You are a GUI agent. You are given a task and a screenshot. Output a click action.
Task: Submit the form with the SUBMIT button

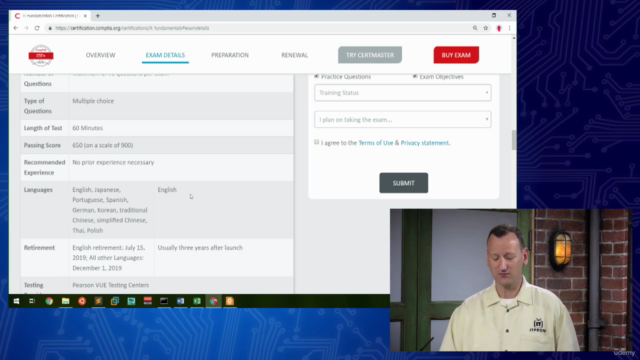[404, 183]
